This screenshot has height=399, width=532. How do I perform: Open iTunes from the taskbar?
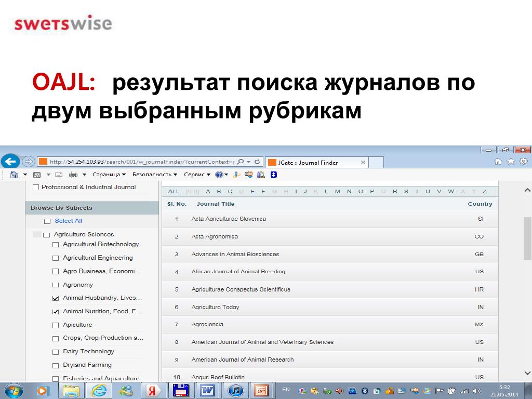235,391
